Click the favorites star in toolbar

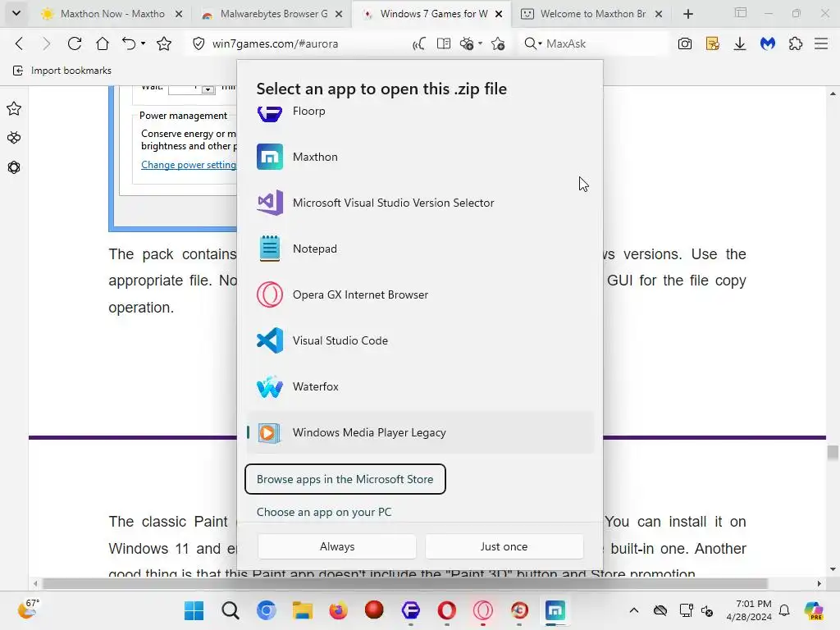164,44
